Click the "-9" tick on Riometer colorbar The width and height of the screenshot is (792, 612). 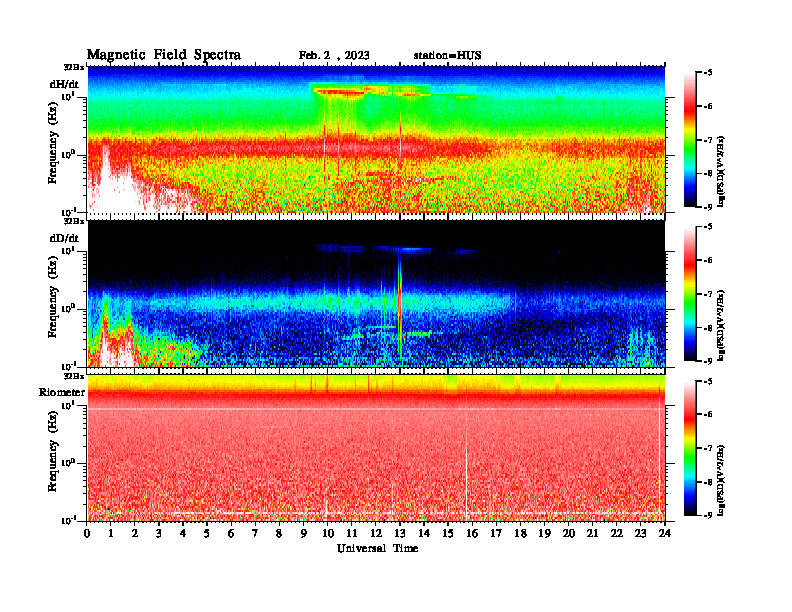click(x=707, y=515)
